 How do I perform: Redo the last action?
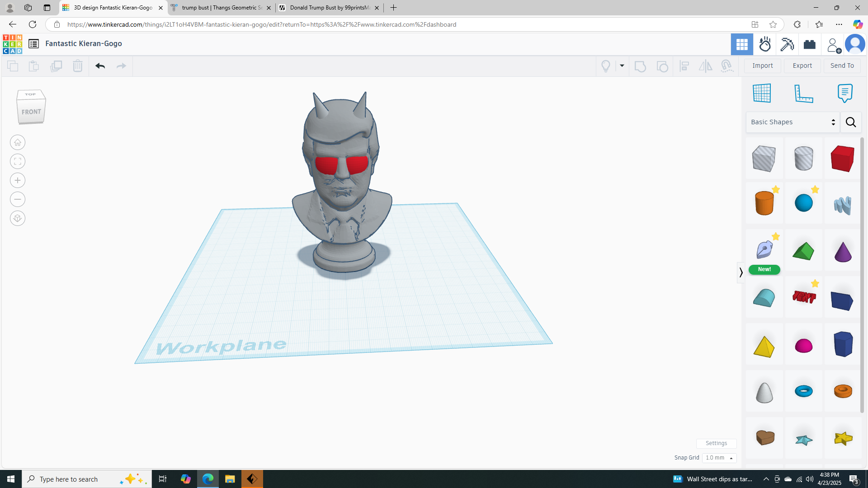[x=121, y=66]
